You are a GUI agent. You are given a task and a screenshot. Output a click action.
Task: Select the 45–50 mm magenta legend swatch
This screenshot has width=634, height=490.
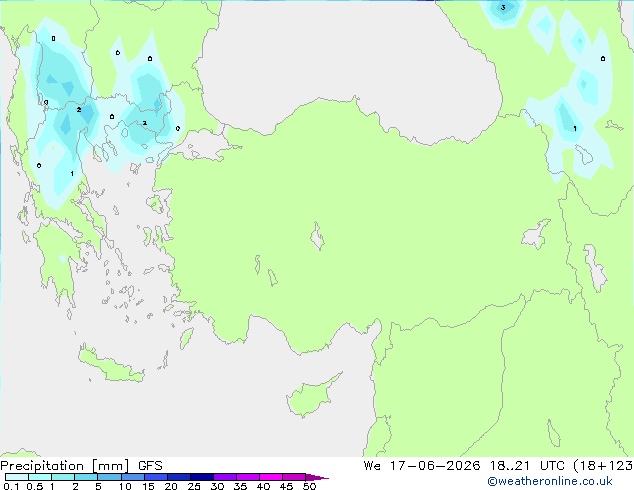tap(294, 477)
